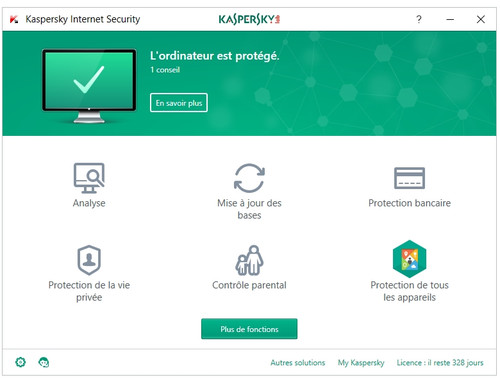
Task: Click the Protection de tous les appareils icon
Action: 409,259
